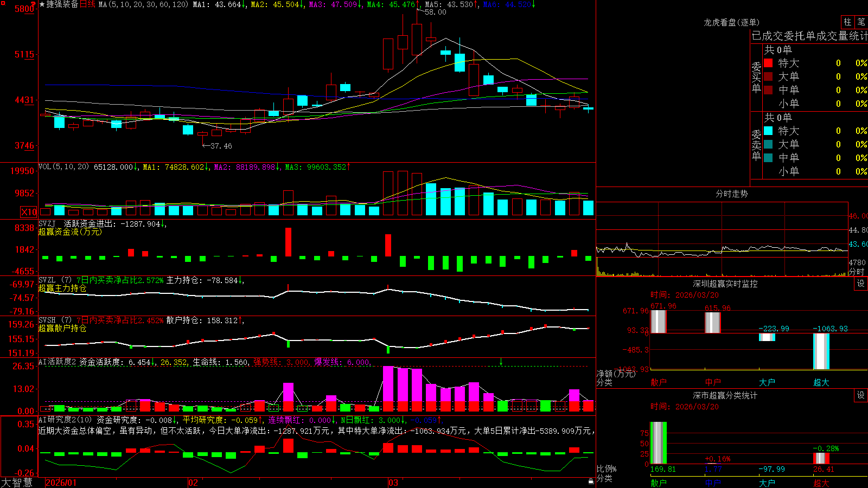The width and height of the screenshot is (868, 488).
Task: Click the 大户 bar valued -223.99
Action: click(x=767, y=337)
